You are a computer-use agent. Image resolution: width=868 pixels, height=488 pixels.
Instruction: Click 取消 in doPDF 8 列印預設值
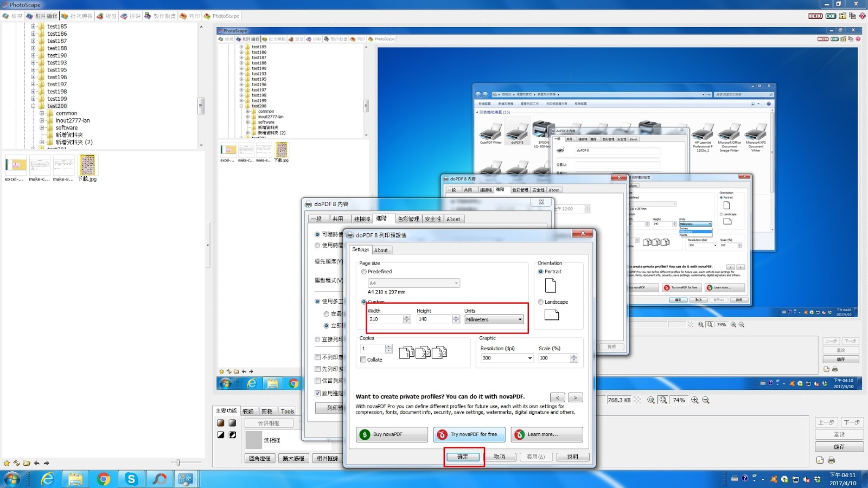click(x=500, y=457)
